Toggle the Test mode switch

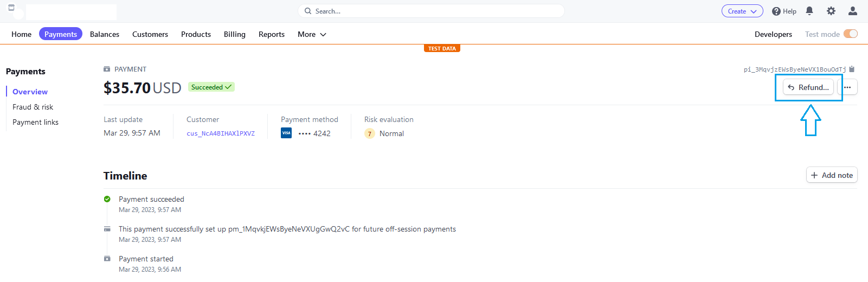click(851, 34)
